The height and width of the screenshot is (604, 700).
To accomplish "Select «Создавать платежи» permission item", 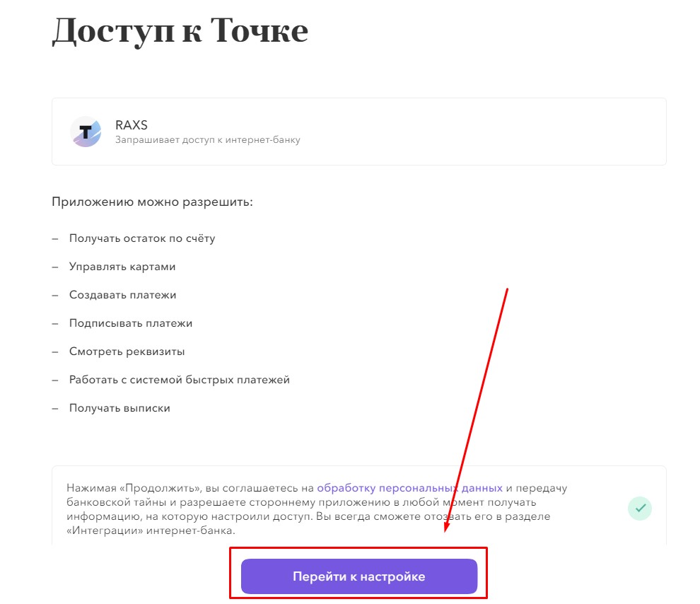I will 122,295.
